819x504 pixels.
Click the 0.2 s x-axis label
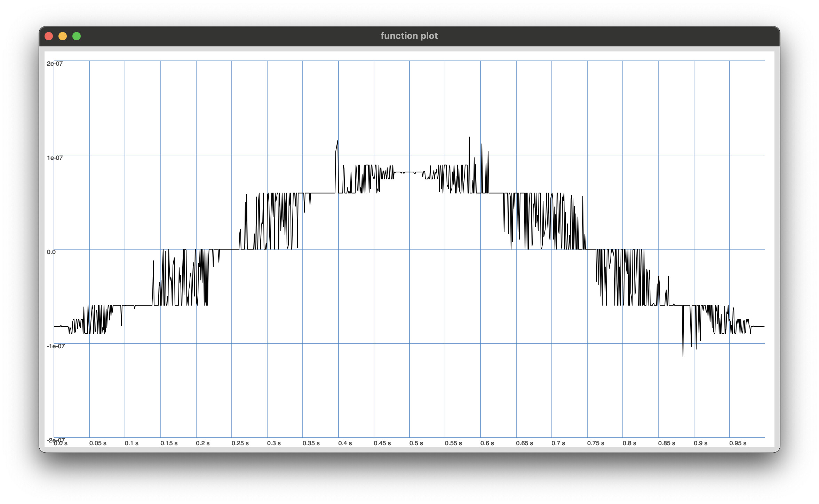203,443
